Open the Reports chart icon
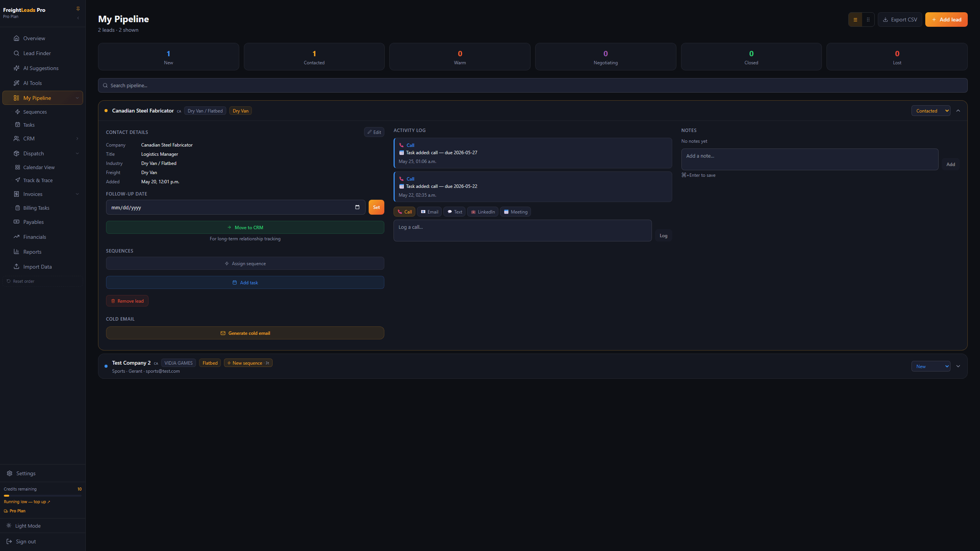Viewport: 980px width, 551px height. [16, 251]
